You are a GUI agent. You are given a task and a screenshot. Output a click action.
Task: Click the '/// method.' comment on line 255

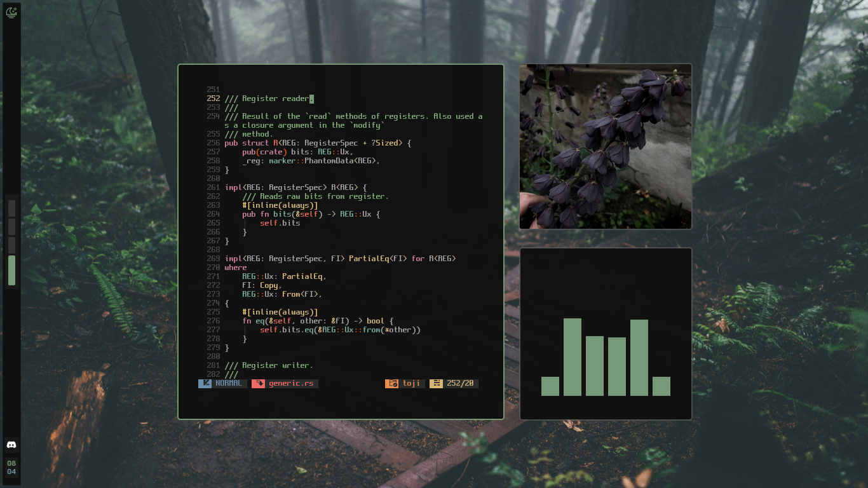[x=248, y=134]
